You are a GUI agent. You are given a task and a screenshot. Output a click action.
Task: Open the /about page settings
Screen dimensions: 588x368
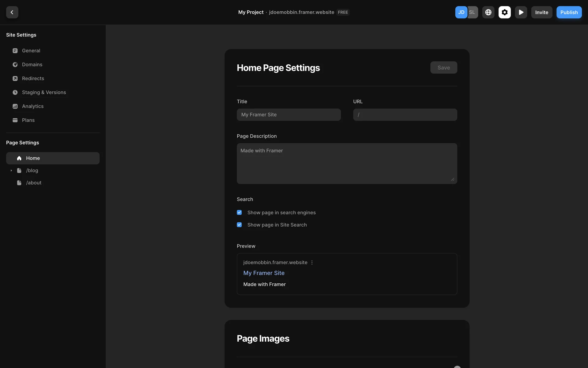coord(34,183)
